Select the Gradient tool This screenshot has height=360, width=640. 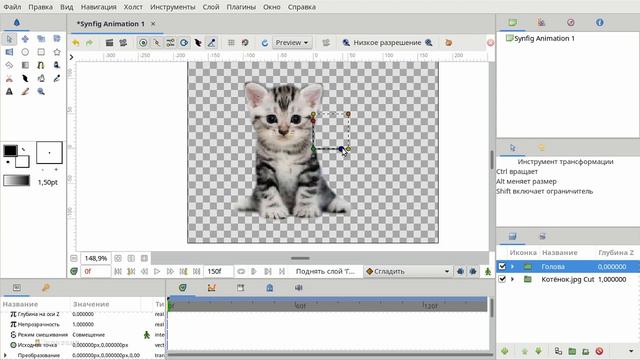(25, 65)
